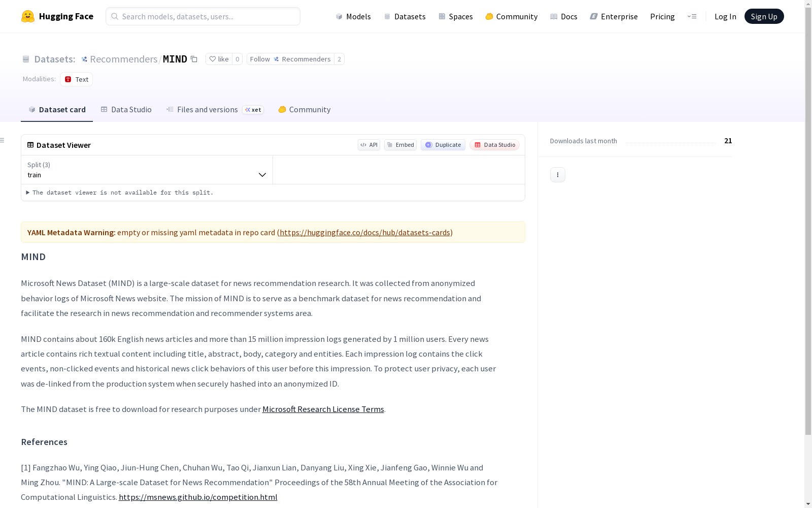Click the Duplicate button
Image resolution: width=812 pixels, height=508 pixels.
443,145
